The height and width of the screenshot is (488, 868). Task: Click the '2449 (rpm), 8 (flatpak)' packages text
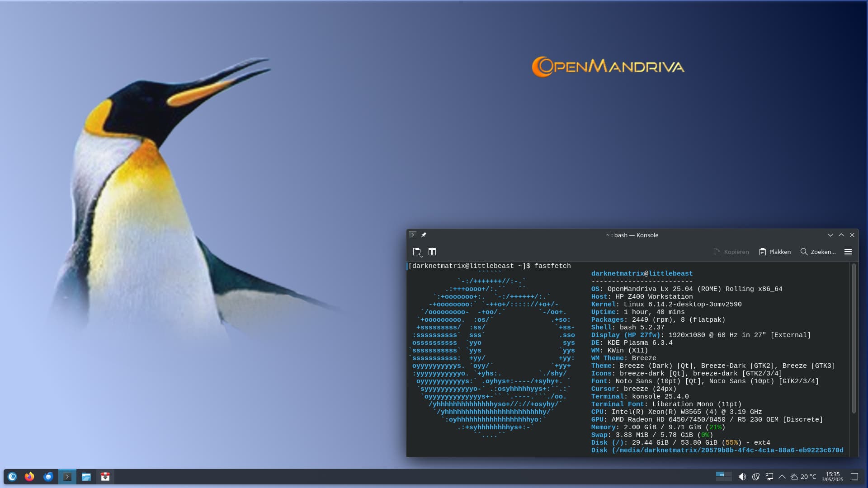tap(679, 319)
